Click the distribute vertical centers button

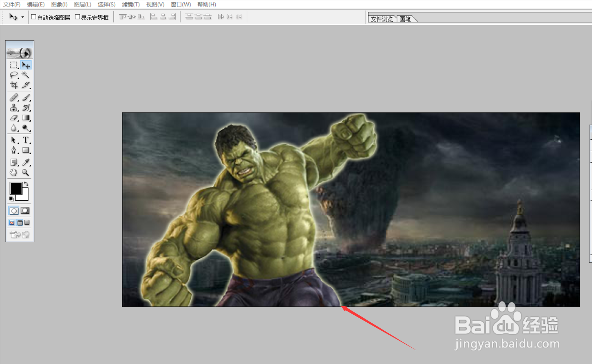pos(198,17)
